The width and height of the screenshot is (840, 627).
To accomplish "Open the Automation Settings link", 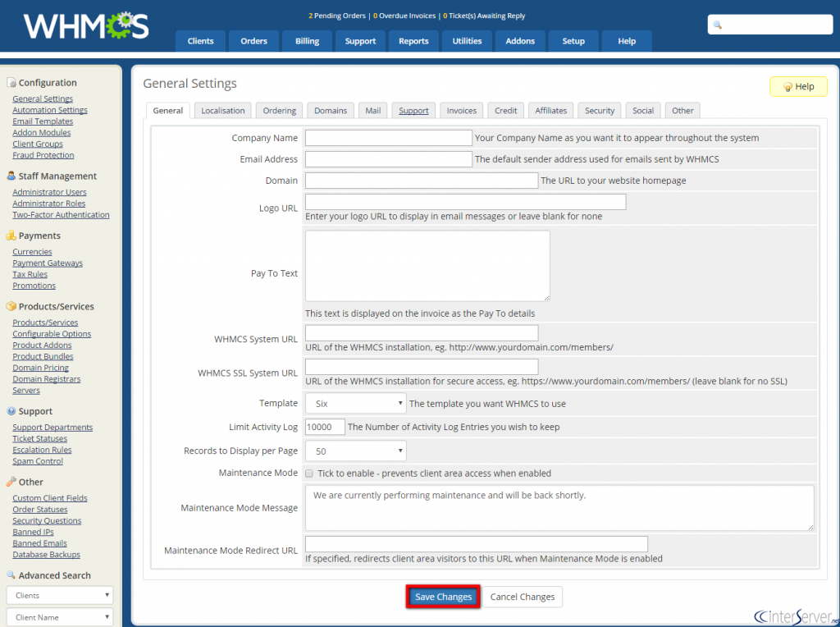I will point(50,110).
